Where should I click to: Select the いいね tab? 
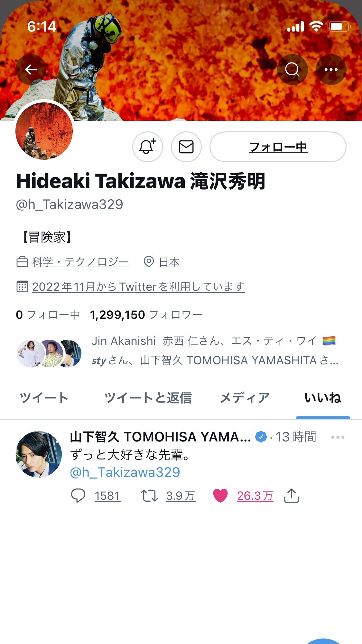pyautogui.click(x=323, y=398)
